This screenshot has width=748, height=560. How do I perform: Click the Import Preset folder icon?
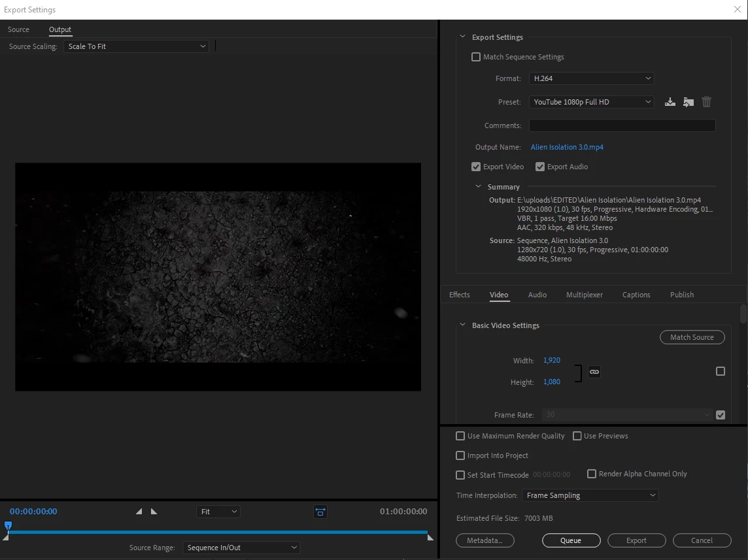click(x=688, y=102)
